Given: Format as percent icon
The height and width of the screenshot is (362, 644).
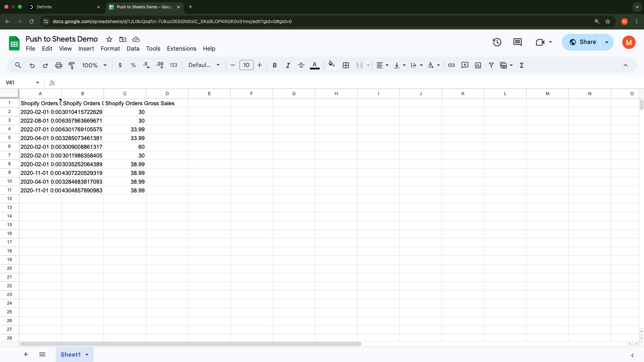Looking at the screenshot, I should pyautogui.click(x=133, y=65).
